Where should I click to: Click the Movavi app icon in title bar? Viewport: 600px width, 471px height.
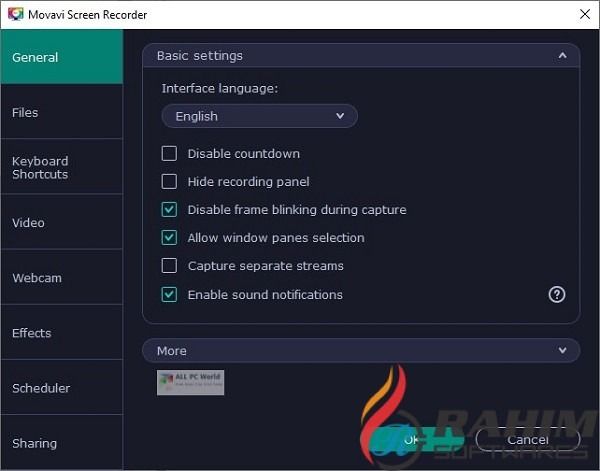coord(15,14)
